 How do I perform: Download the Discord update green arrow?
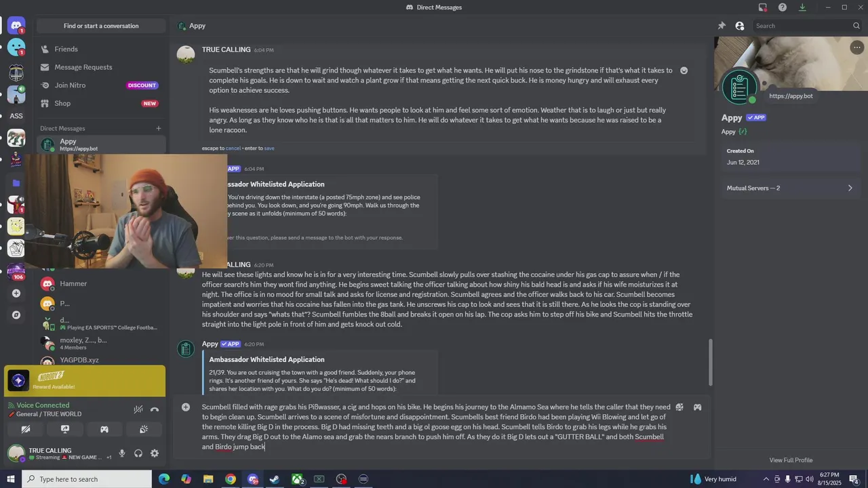coord(802,7)
